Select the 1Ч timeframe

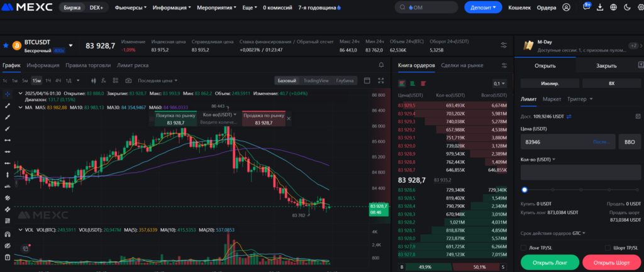pyautogui.click(x=48, y=81)
